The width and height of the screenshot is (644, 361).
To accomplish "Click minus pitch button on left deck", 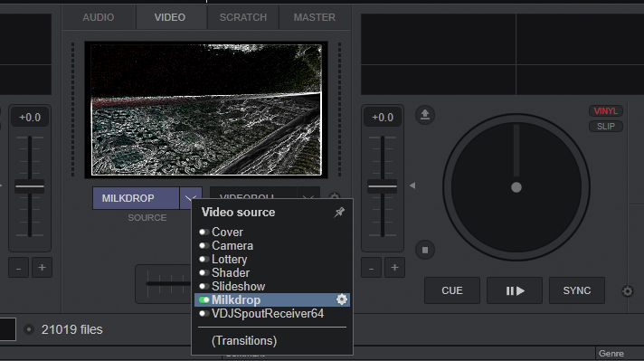I will (x=18, y=268).
